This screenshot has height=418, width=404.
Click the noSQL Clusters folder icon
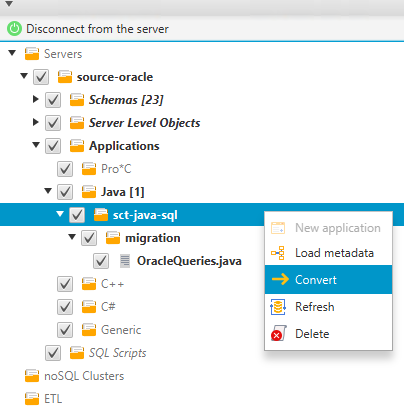point(32,376)
